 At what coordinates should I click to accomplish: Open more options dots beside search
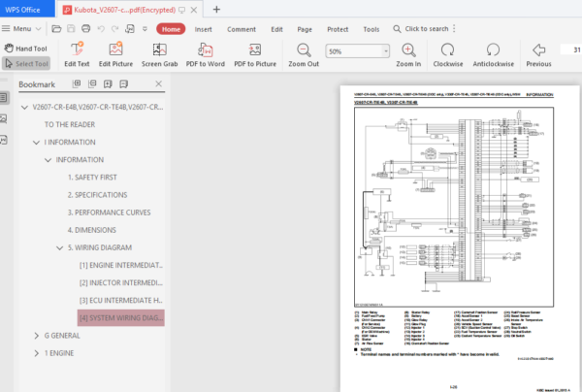[x=454, y=28]
